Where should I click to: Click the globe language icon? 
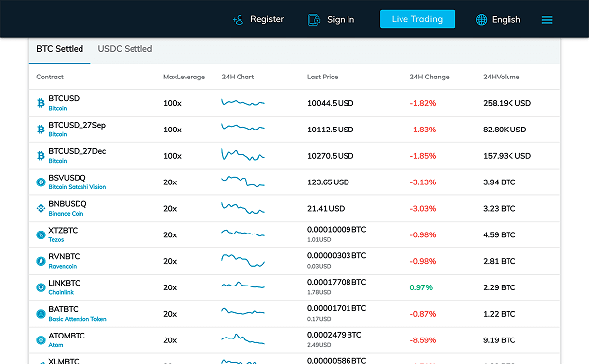pyautogui.click(x=482, y=20)
